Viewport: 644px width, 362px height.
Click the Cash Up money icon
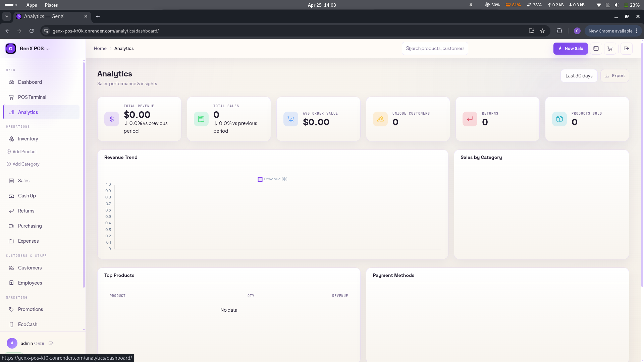point(11,196)
